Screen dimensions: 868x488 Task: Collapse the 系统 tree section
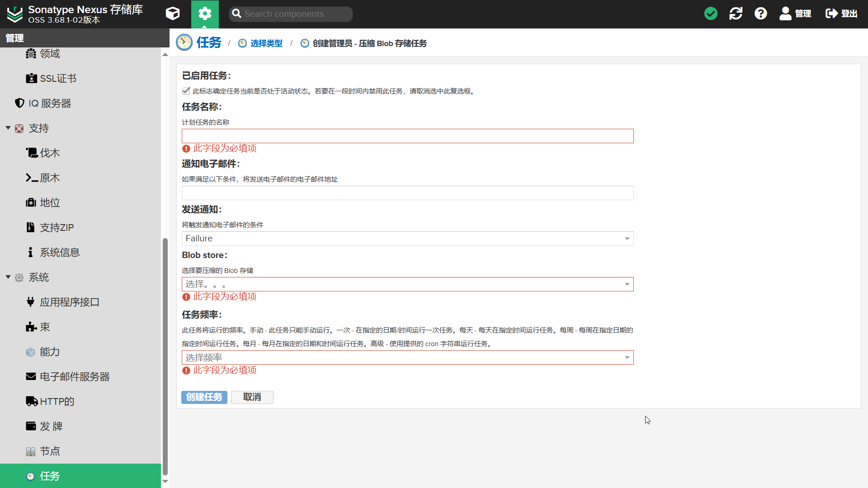click(x=8, y=277)
